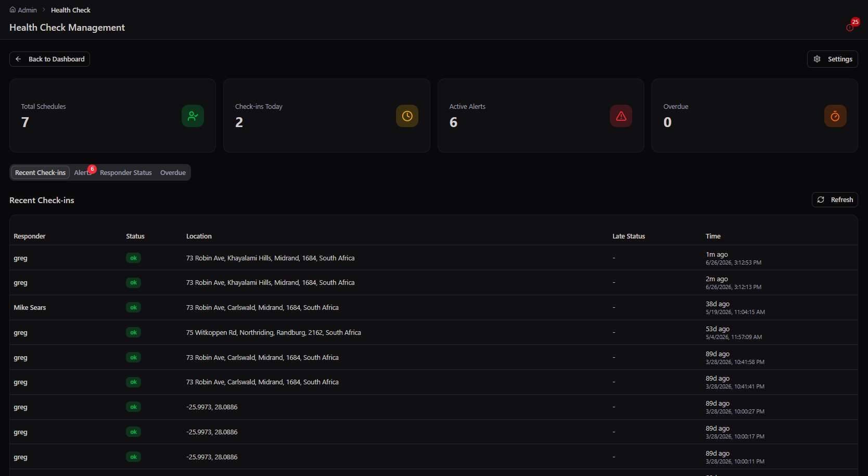This screenshot has height=476, width=868.
Task: Click the Time column header
Action: (713, 236)
